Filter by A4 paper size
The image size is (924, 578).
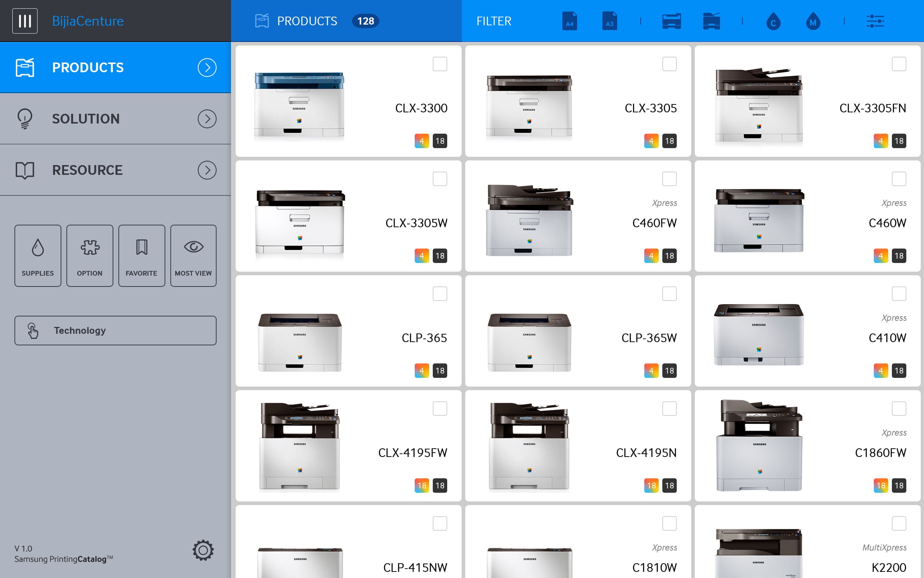pyautogui.click(x=569, y=21)
